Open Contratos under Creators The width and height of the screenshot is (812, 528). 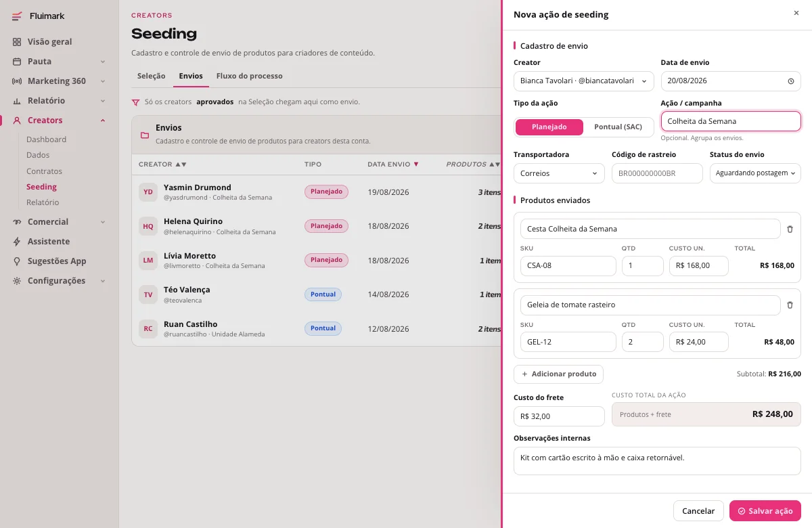(44, 171)
